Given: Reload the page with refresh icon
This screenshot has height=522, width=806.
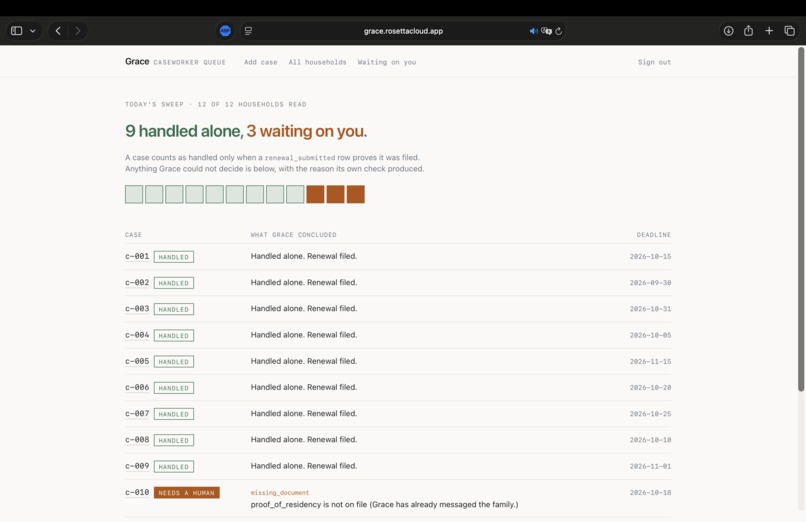Looking at the screenshot, I should tap(559, 31).
